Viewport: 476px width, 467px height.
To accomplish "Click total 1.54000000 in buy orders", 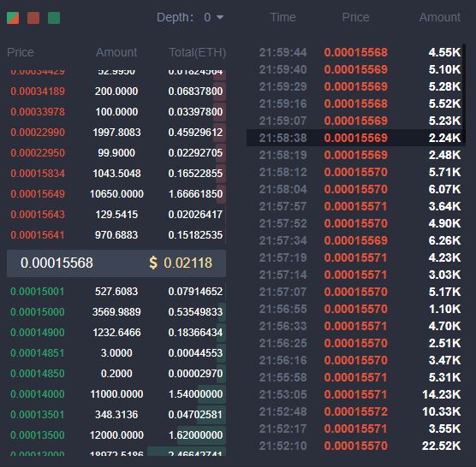I will pyautogui.click(x=195, y=394).
